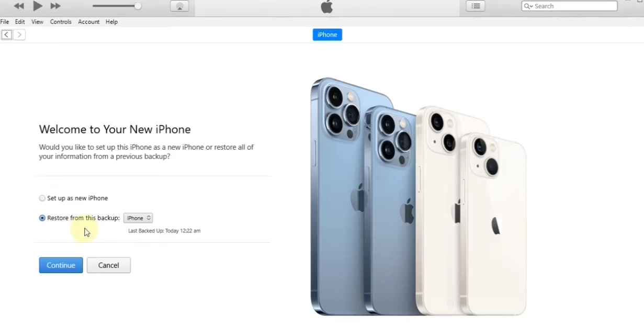Skip ahead with the fast-forward icon

point(55,6)
